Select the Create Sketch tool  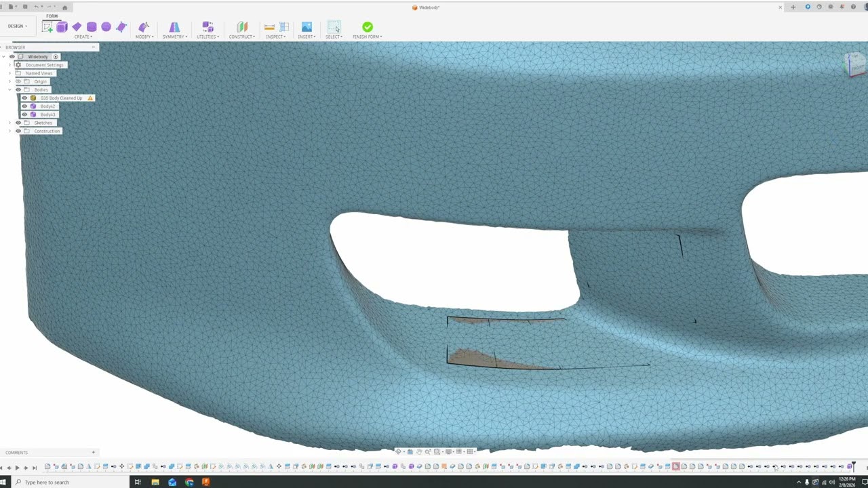pos(47,26)
